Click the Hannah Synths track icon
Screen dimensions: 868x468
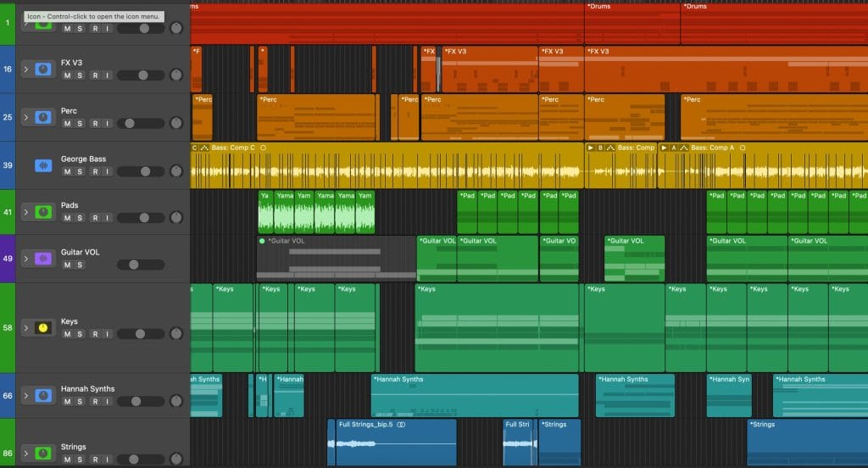pyautogui.click(x=43, y=396)
